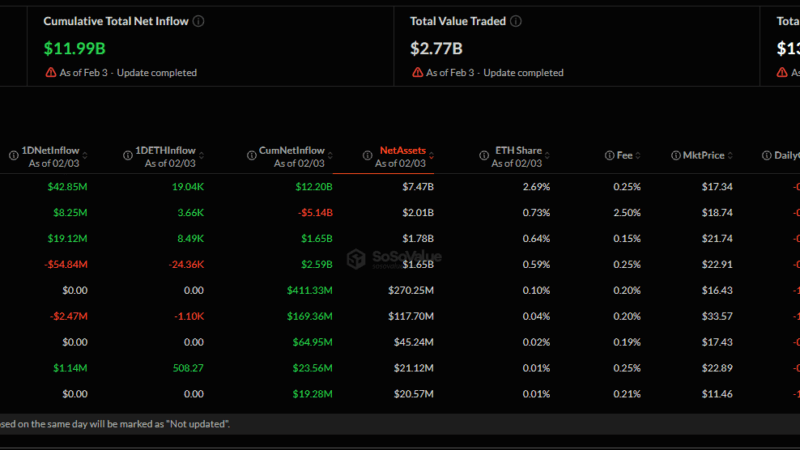Click the $11.46 market price cell
The height and width of the screenshot is (450, 800).
(x=717, y=394)
